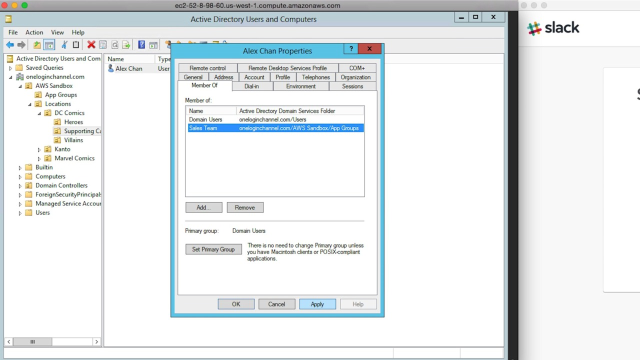This screenshot has height=360, width=640.
Task: Click the tree pane scroll right arrow
Action: (96, 342)
